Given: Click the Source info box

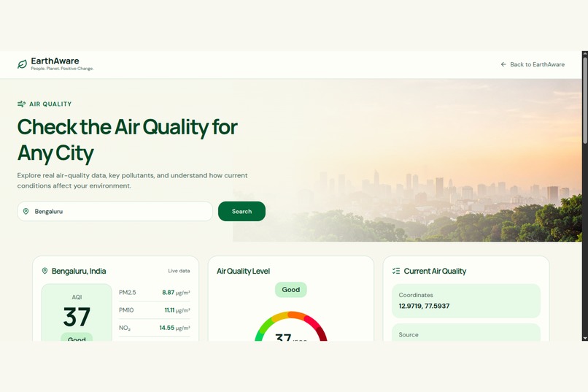Looking at the screenshot, I should point(465,332).
